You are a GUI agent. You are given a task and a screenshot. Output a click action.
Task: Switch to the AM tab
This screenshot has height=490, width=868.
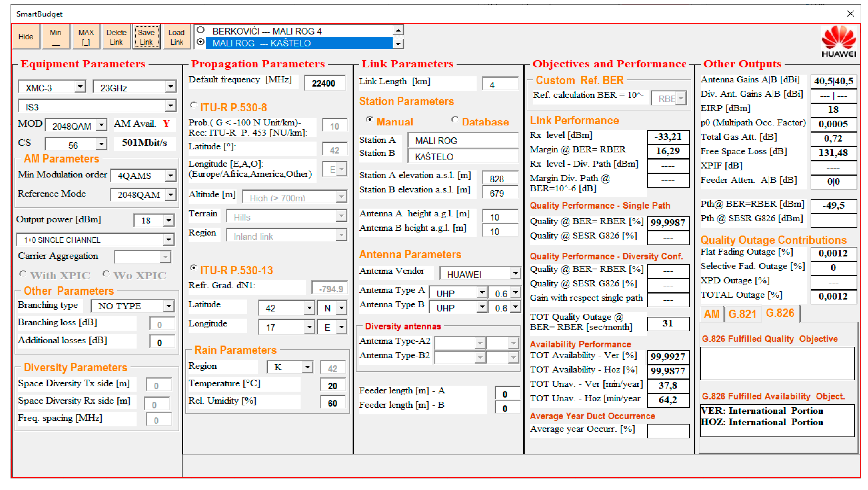click(x=712, y=314)
